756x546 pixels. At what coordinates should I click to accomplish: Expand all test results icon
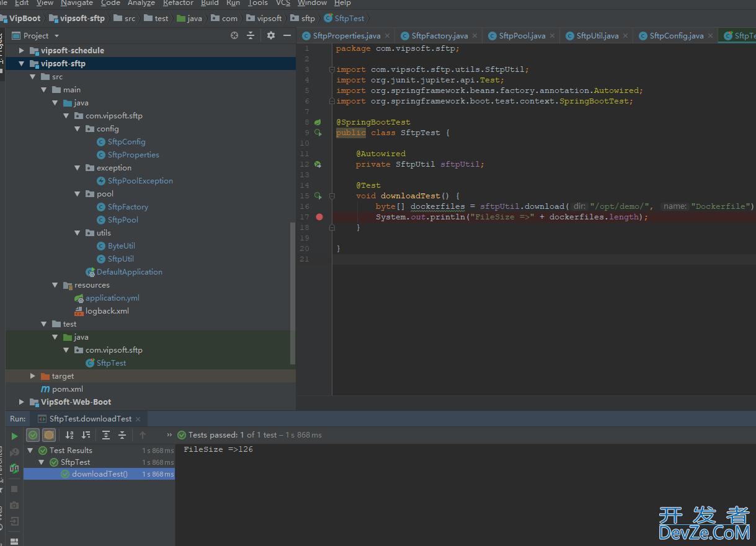pyautogui.click(x=106, y=435)
